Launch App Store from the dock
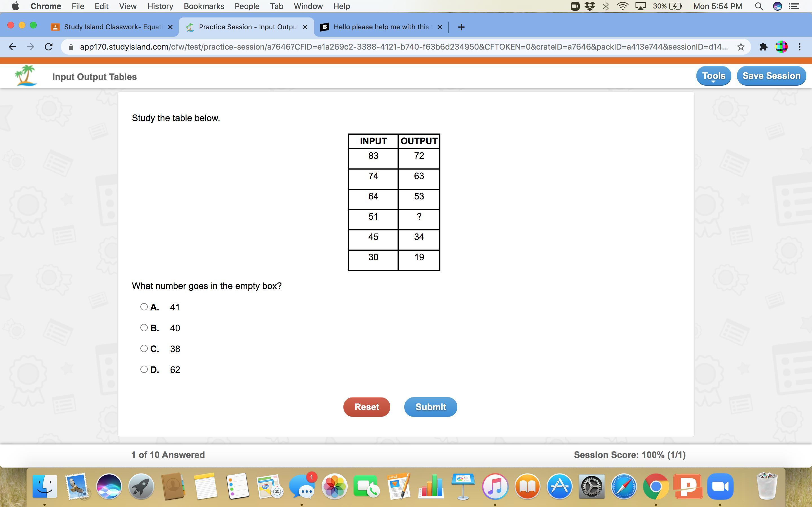 [559, 486]
